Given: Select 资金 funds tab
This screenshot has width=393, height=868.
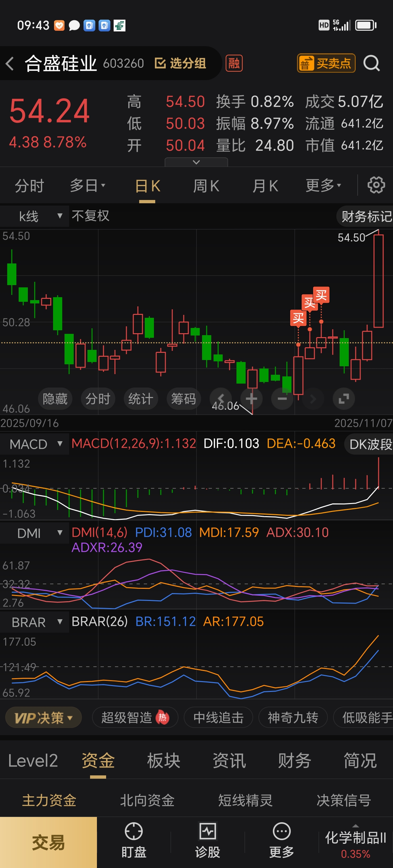Looking at the screenshot, I should coord(98,761).
